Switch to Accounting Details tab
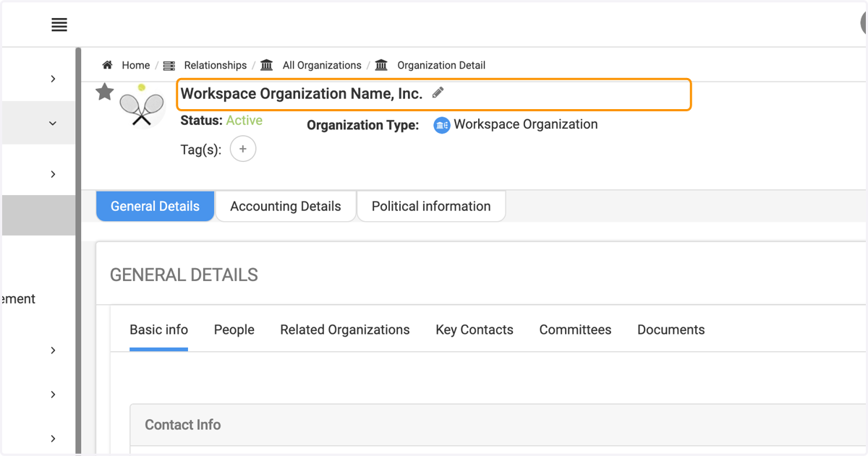 pyautogui.click(x=286, y=206)
